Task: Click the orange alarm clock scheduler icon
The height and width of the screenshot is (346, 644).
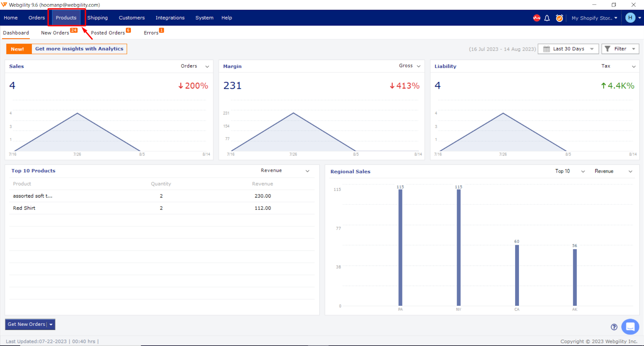Action: (x=559, y=18)
